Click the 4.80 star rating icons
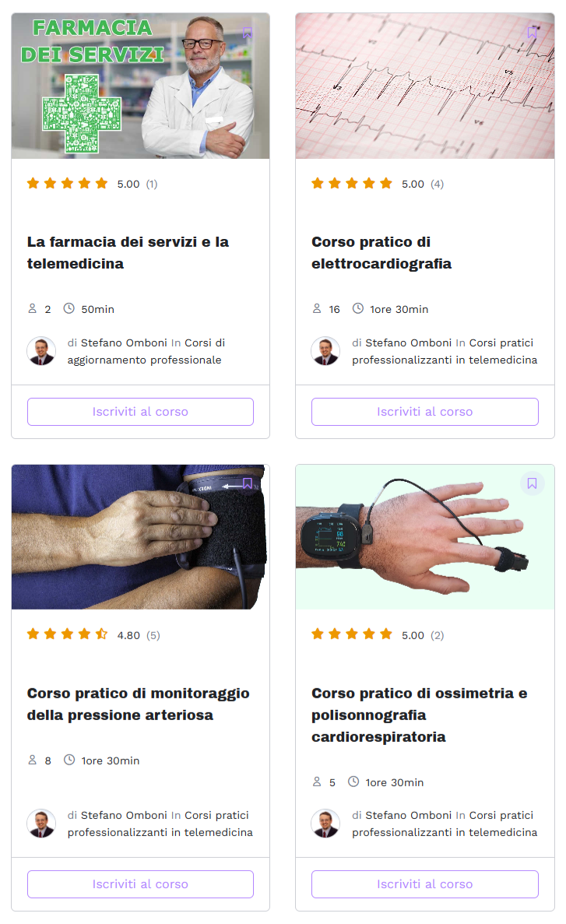566x924 pixels. point(67,634)
